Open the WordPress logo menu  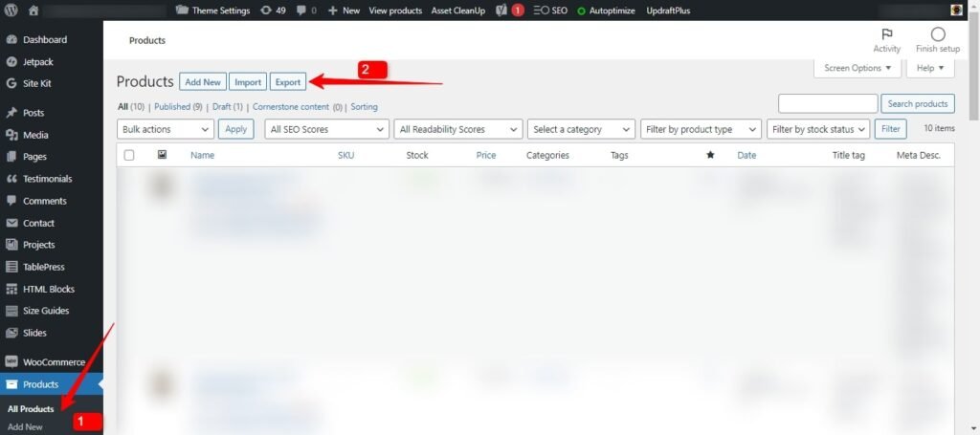(x=11, y=10)
